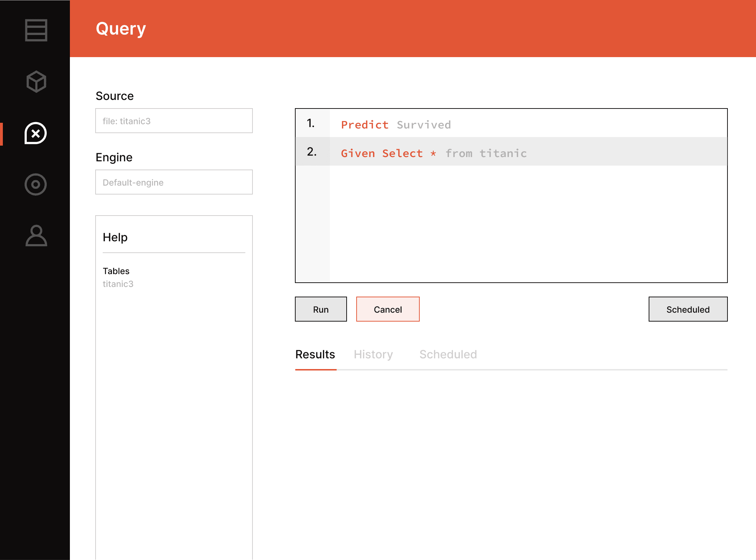Click the Cancel button
This screenshot has height=560, width=756.
pyautogui.click(x=388, y=309)
